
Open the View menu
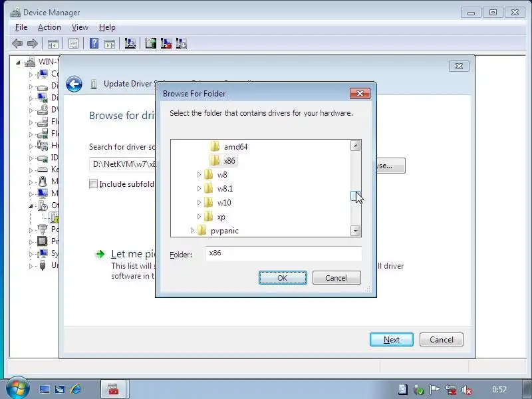point(80,27)
